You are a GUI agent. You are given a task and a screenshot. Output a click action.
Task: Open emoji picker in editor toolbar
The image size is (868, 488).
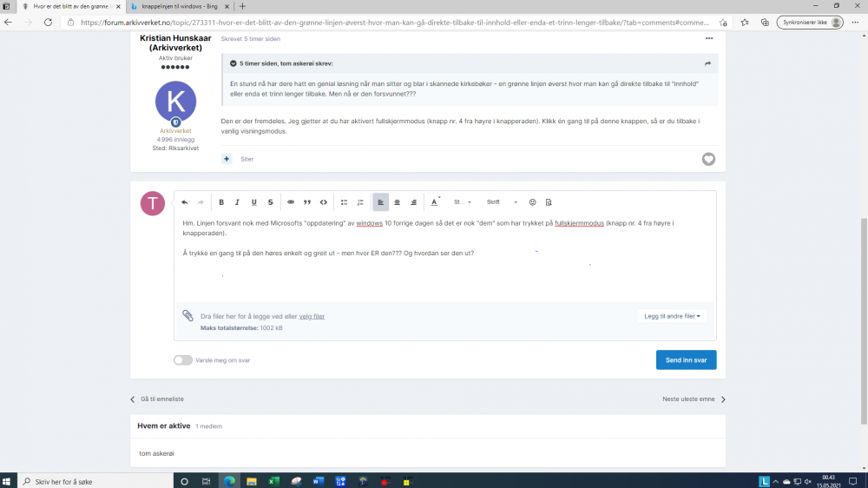coord(533,202)
